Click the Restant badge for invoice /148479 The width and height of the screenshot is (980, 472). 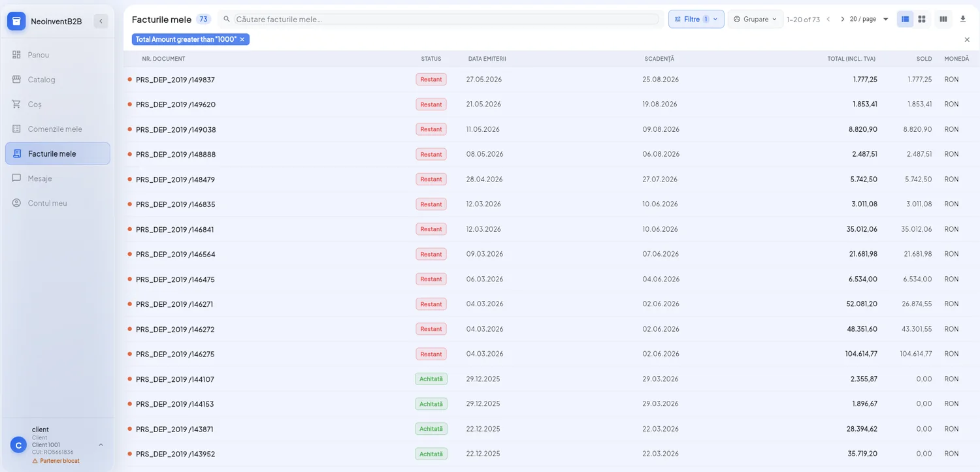click(431, 179)
